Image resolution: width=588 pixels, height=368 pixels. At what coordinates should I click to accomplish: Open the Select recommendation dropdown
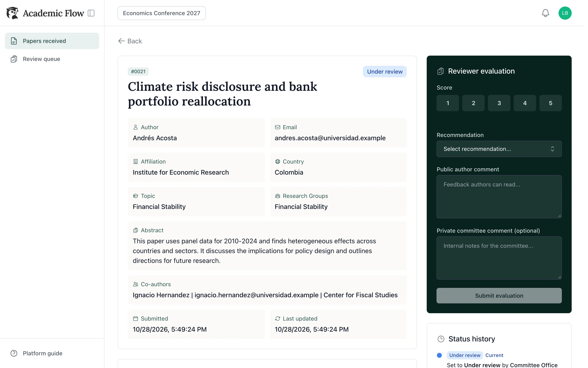(499, 149)
